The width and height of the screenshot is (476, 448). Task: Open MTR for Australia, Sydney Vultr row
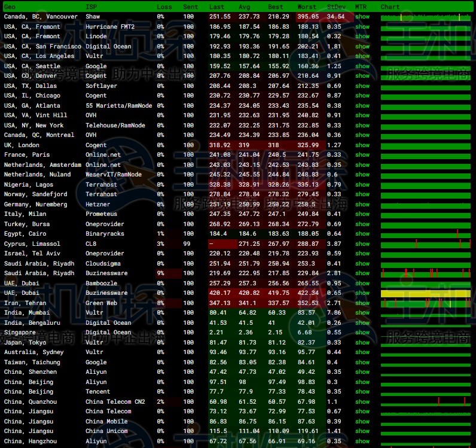362,352
